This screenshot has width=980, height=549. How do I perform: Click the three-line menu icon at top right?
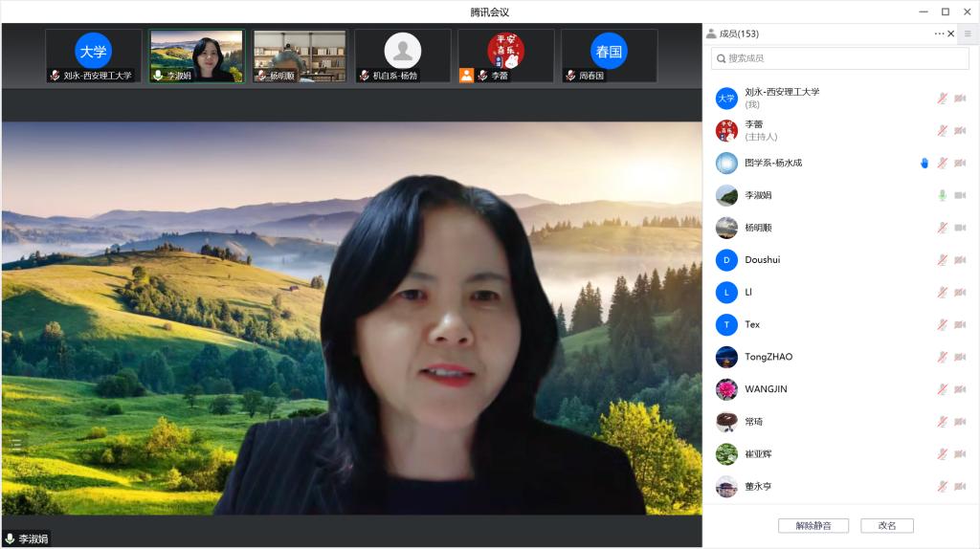pyautogui.click(x=967, y=33)
